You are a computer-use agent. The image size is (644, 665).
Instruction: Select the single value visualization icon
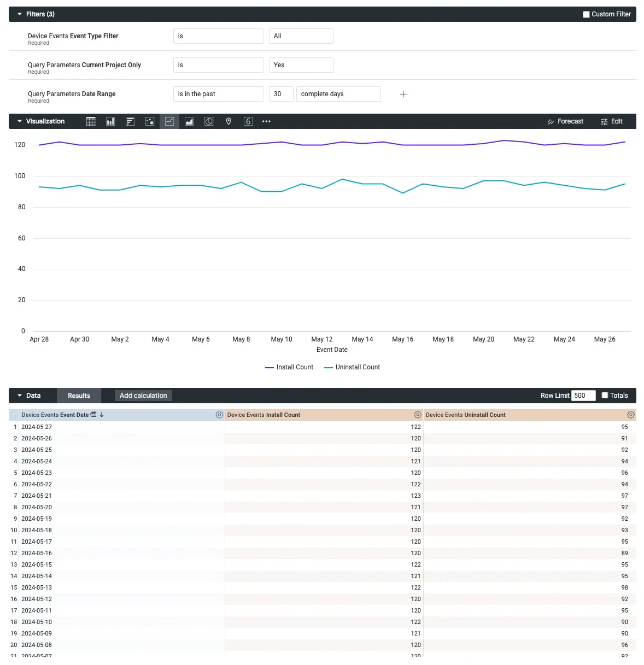[248, 121]
